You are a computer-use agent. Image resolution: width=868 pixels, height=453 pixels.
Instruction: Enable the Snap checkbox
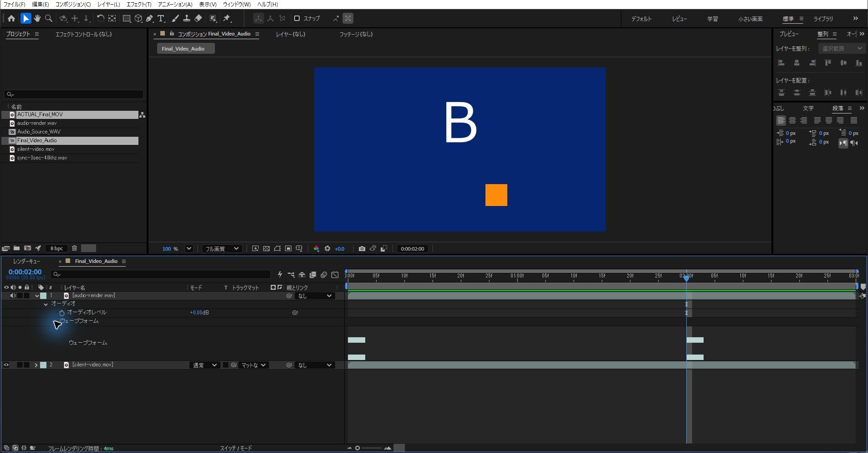297,19
